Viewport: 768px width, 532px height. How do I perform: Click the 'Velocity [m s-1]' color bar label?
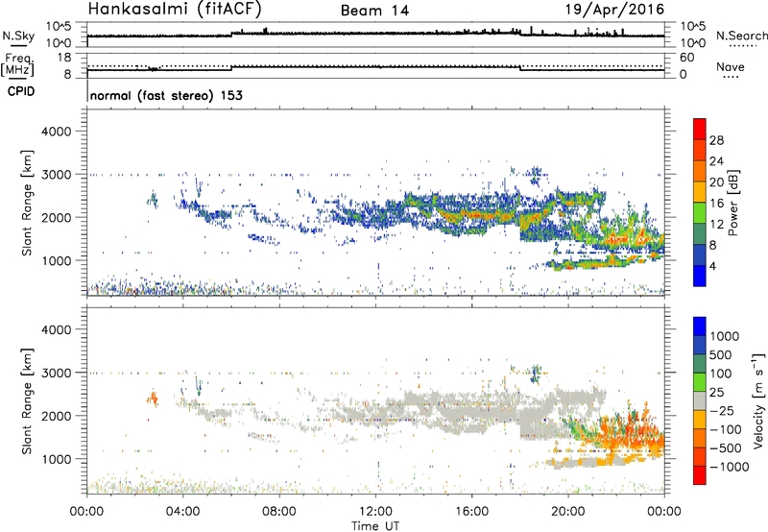point(758,400)
